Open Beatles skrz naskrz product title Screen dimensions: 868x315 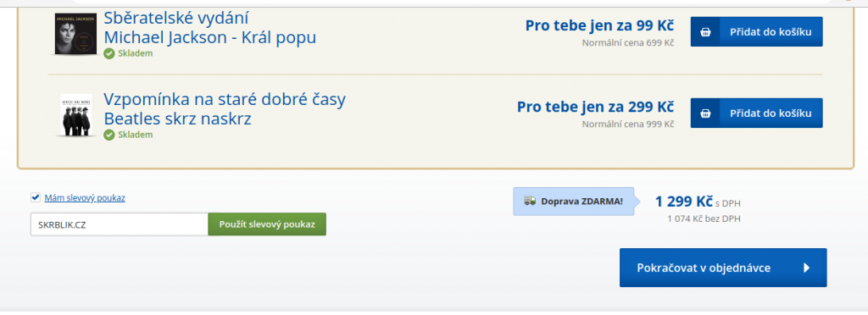[178, 119]
